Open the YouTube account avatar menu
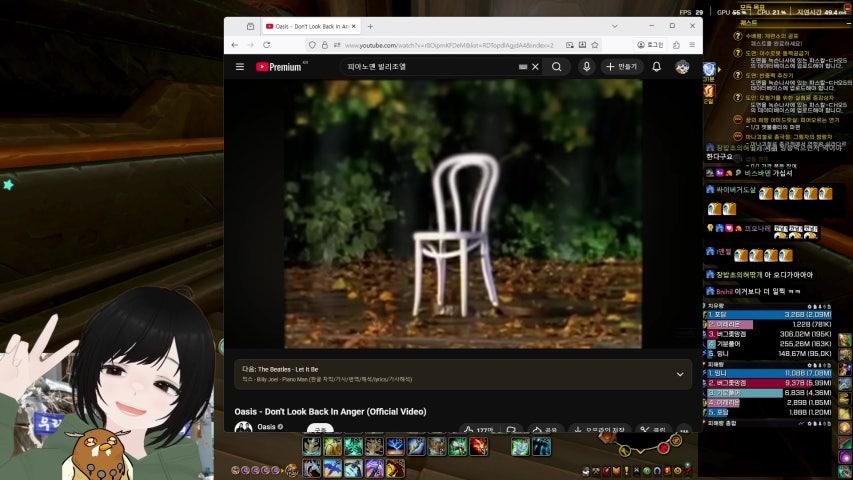 coord(682,67)
